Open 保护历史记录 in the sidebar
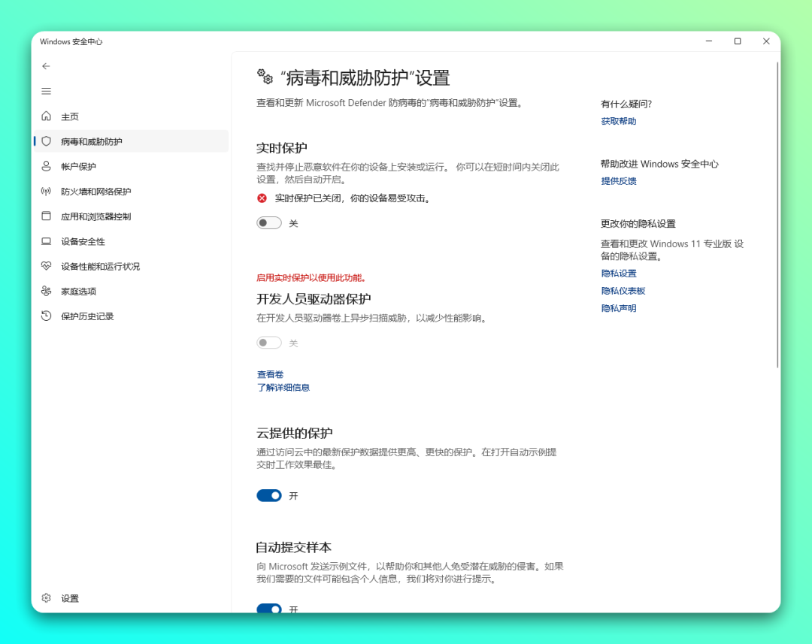Image resolution: width=812 pixels, height=644 pixels. tap(87, 316)
